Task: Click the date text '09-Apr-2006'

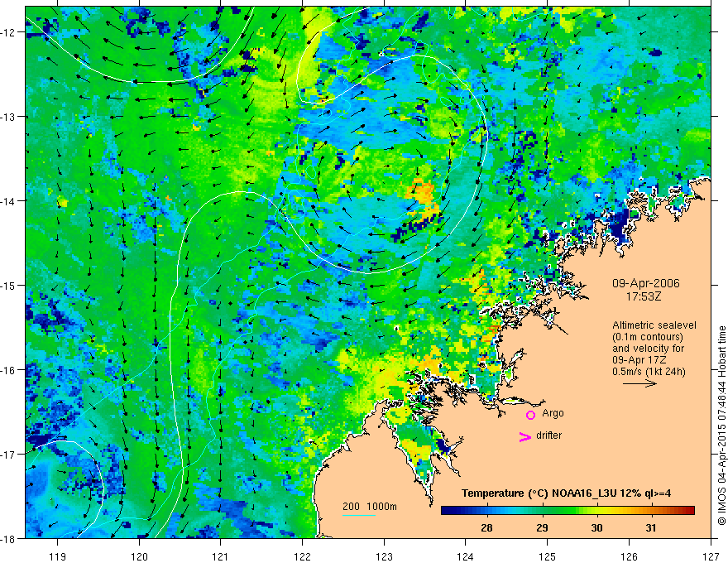Action: pos(645,283)
